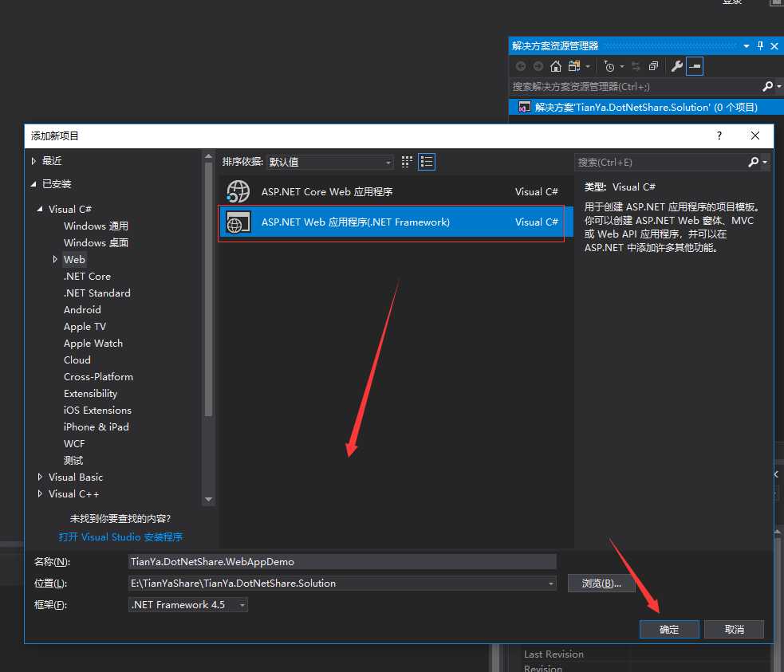
Task: Click 确定 OK button
Action: pyautogui.click(x=669, y=630)
